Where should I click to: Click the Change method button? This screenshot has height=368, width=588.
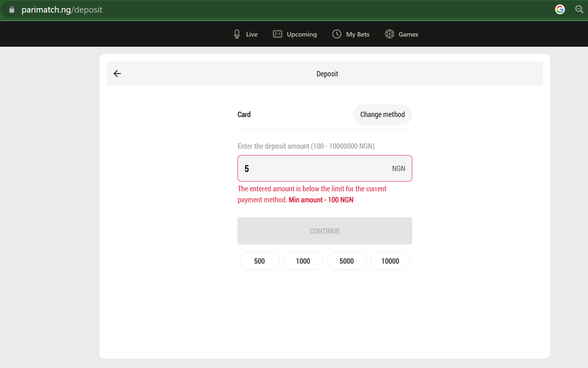383,115
